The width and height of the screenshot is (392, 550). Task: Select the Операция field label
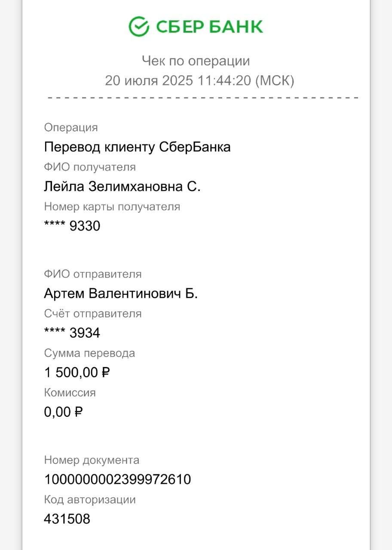(71, 128)
